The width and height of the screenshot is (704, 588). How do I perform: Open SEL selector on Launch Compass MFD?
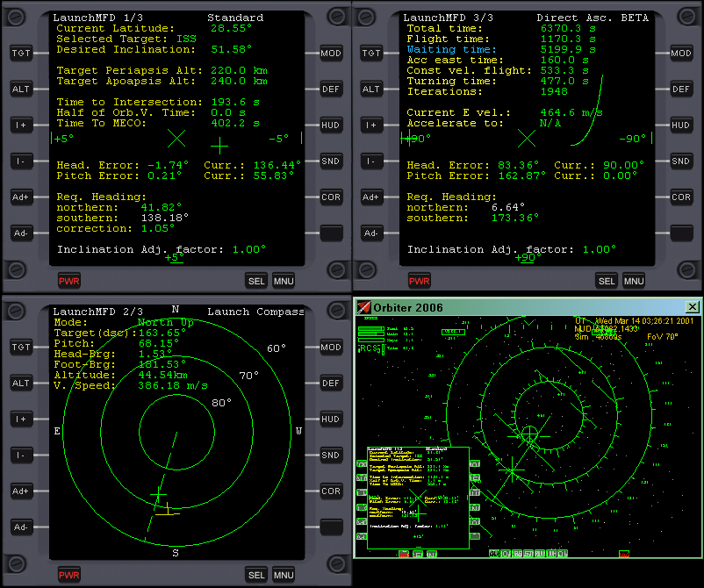click(x=255, y=575)
